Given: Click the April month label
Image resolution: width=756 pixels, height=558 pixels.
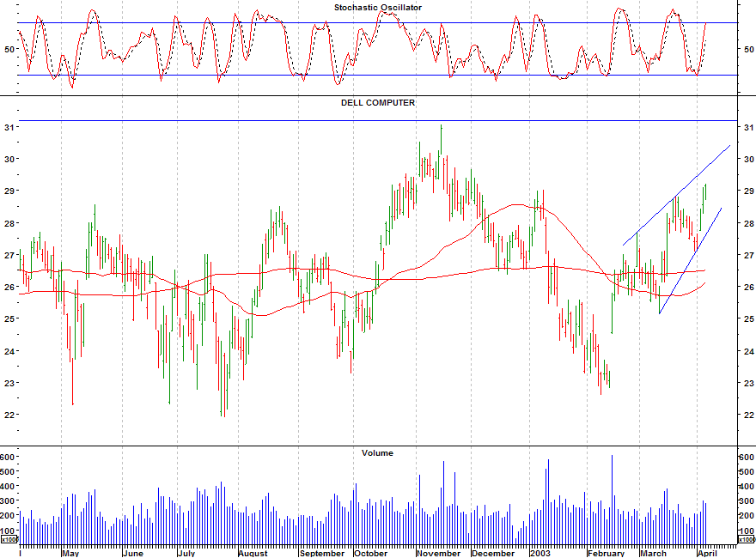Looking at the screenshot, I should (708, 553).
